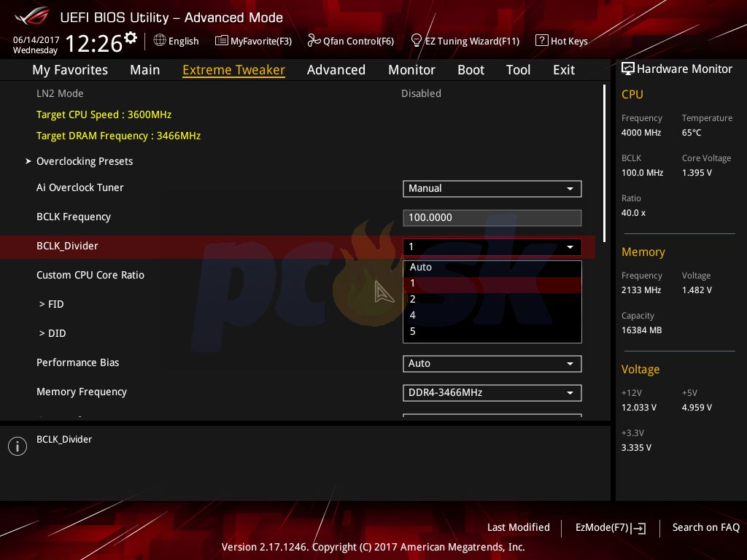
Task: Open the Monitor tab
Action: [x=411, y=70]
